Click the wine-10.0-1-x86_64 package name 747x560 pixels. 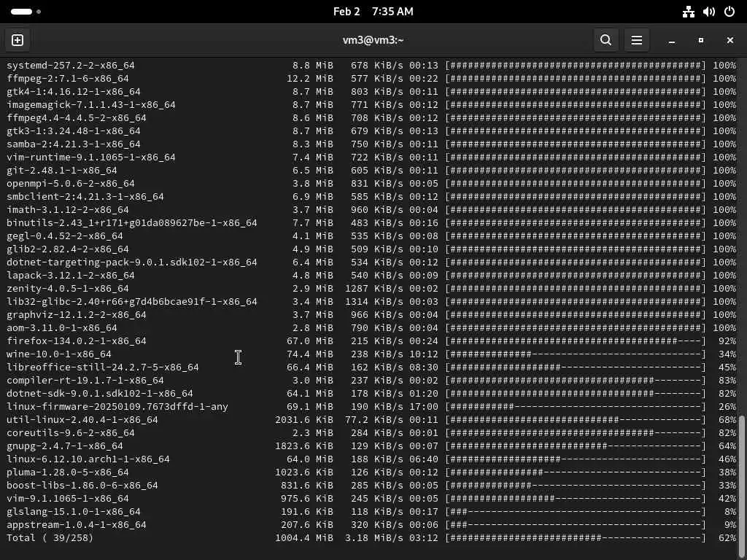59,354
